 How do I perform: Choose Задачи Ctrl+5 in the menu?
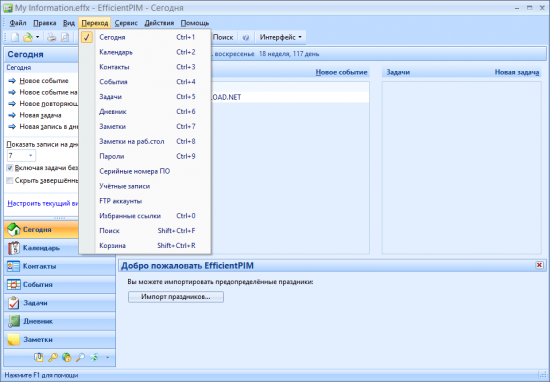click(x=145, y=97)
